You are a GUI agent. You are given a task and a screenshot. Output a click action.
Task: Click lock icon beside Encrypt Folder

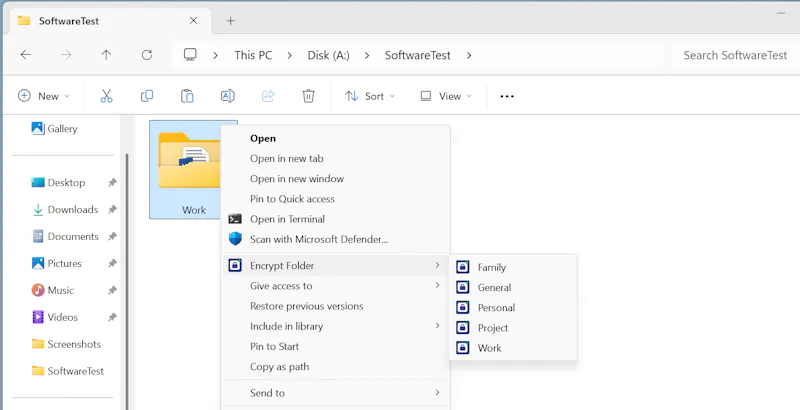pos(235,265)
